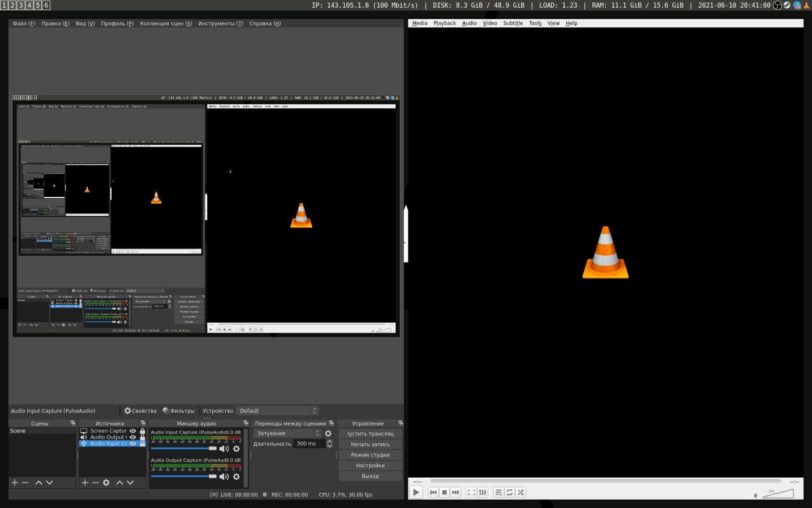Jump to the next track in VLC
This screenshot has width=812, height=508.
tap(455, 492)
